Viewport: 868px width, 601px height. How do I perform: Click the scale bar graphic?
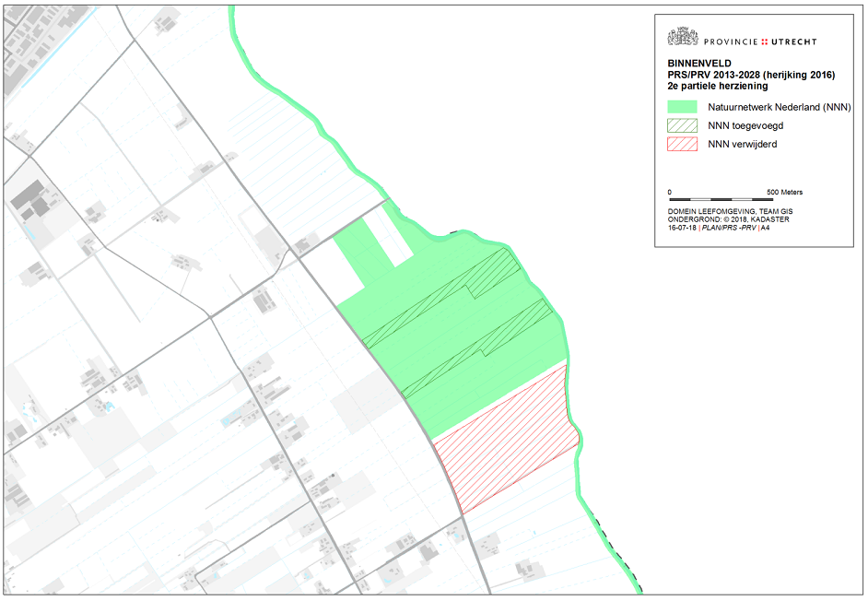721,199
